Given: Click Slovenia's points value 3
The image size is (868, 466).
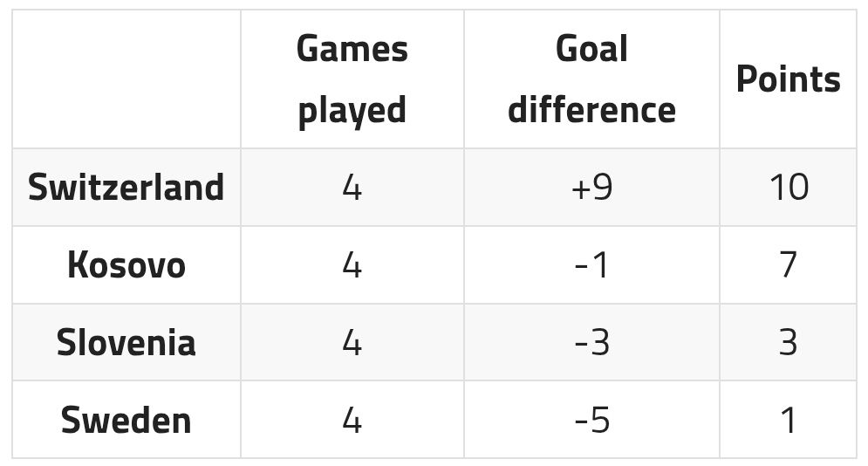Looking at the screenshot, I should tap(788, 342).
